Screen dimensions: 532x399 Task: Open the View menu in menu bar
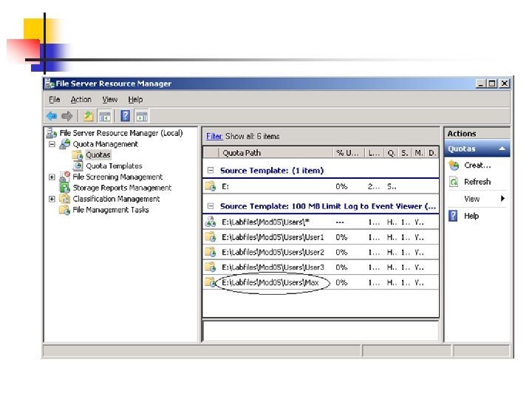coord(109,100)
